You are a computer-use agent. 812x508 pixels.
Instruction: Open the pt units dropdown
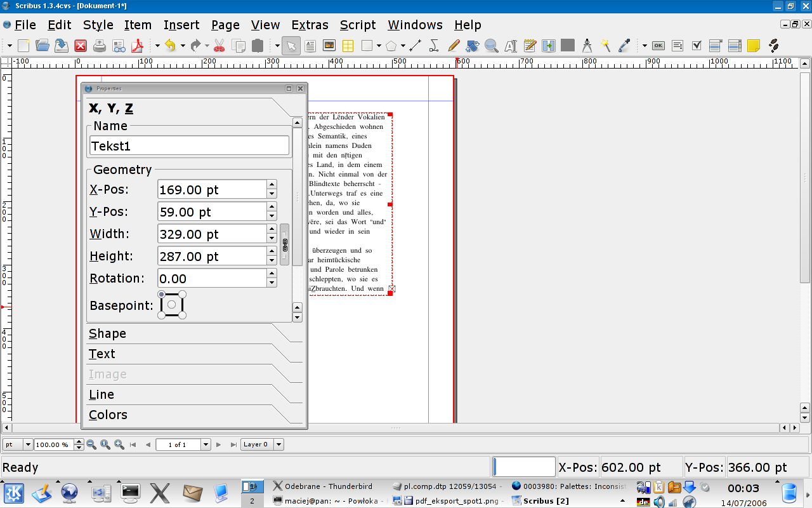pos(27,444)
